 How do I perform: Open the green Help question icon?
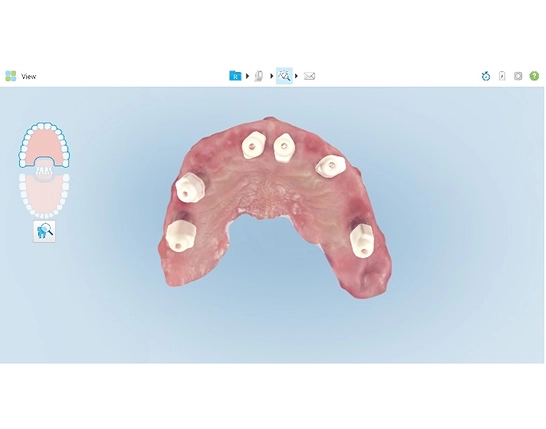pos(534,76)
